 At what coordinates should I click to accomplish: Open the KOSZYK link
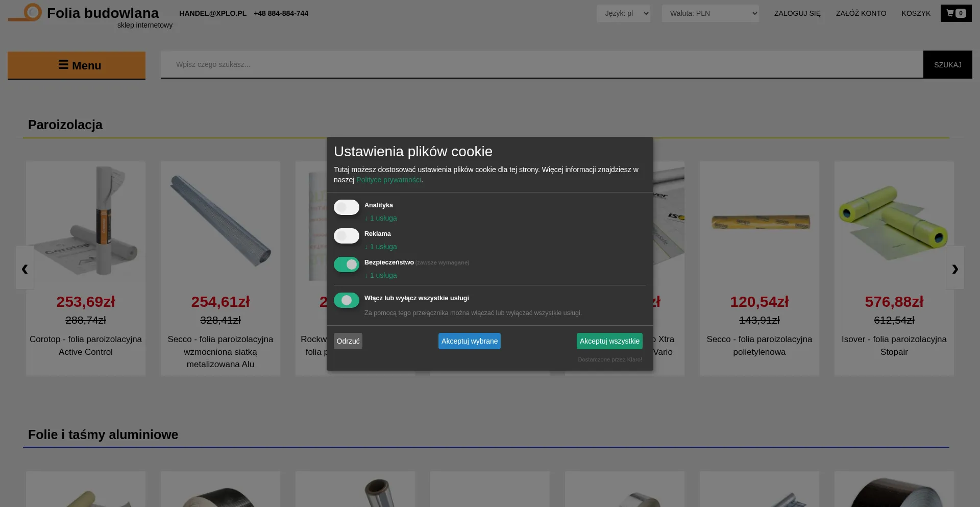click(916, 13)
